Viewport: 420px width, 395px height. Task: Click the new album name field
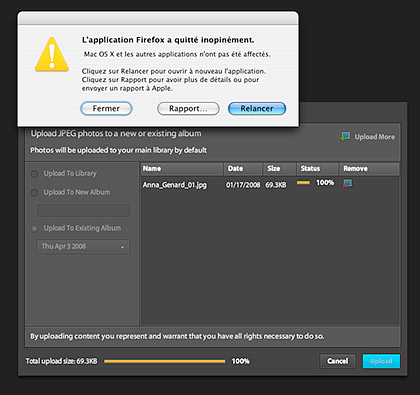tap(83, 210)
